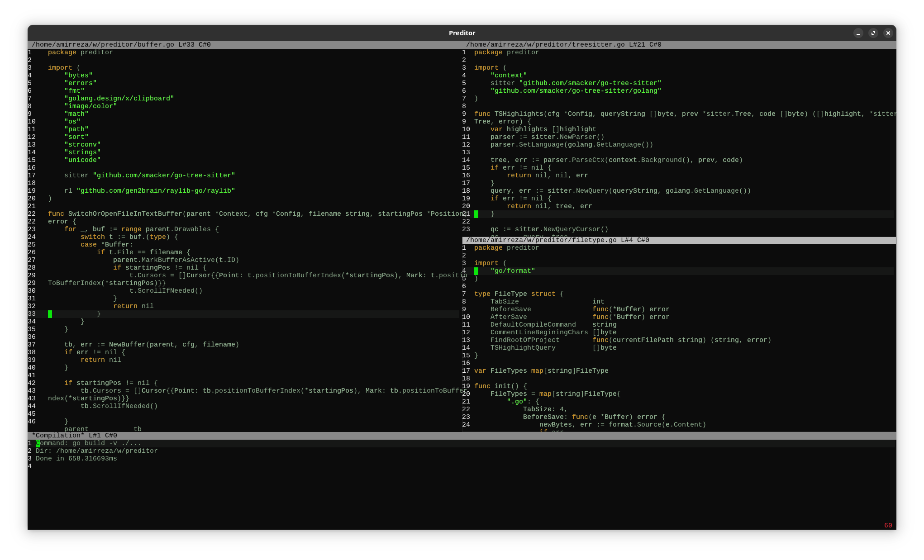Viewport: 924px width, 560px height.
Task: Click the 'Done in 658.316693ms' line
Action: (x=76, y=459)
